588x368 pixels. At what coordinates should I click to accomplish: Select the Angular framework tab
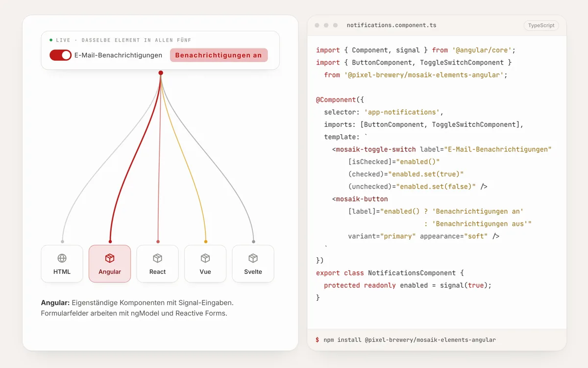(x=110, y=264)
